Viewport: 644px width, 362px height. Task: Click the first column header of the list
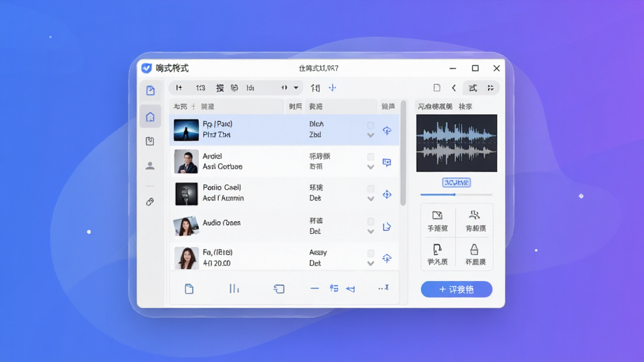226,107
